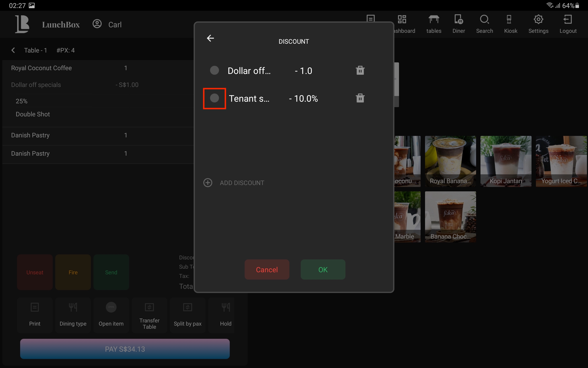Delete the Dollar off discount with its trash icon
588x368 pixels.
(x=360, y=70)
